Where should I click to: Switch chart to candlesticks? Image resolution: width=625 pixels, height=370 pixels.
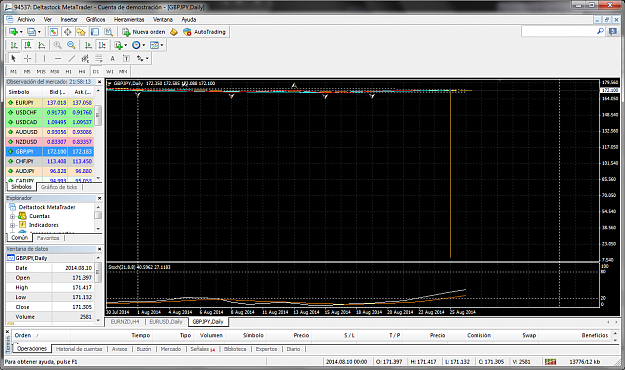pos(28,45)
